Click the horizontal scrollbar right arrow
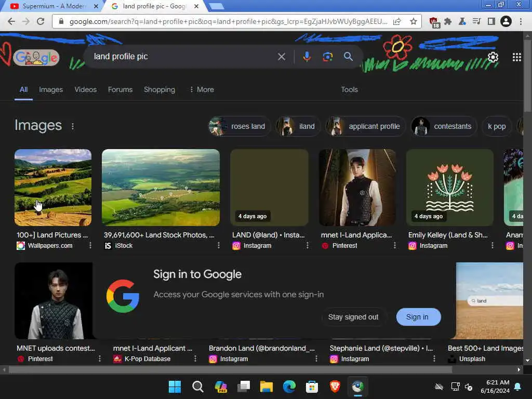 (x=519, y=370)
